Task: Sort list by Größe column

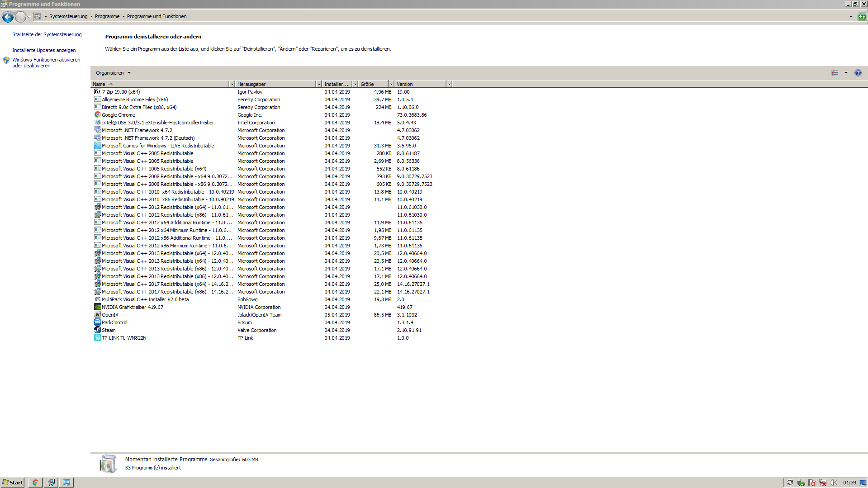Action: pos(373,84)
